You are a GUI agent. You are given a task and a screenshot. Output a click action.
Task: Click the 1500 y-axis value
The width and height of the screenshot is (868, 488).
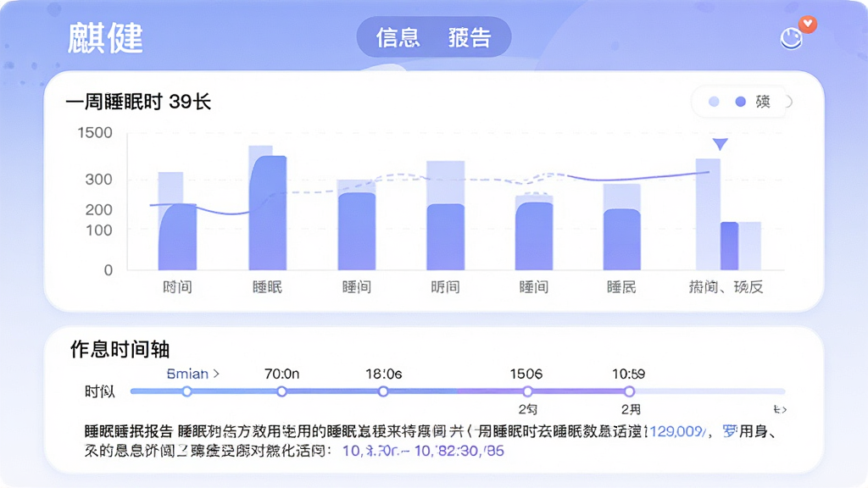(x=95, y=133)
